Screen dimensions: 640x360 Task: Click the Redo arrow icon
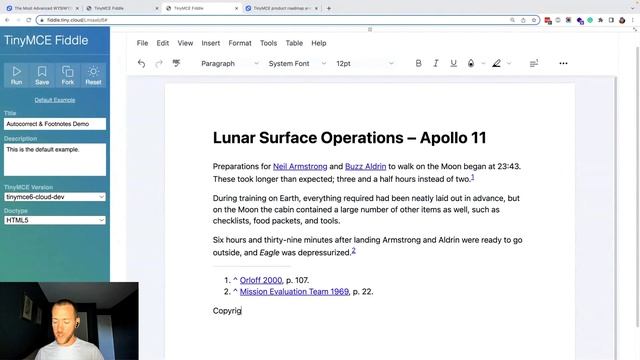click(159, 63)
